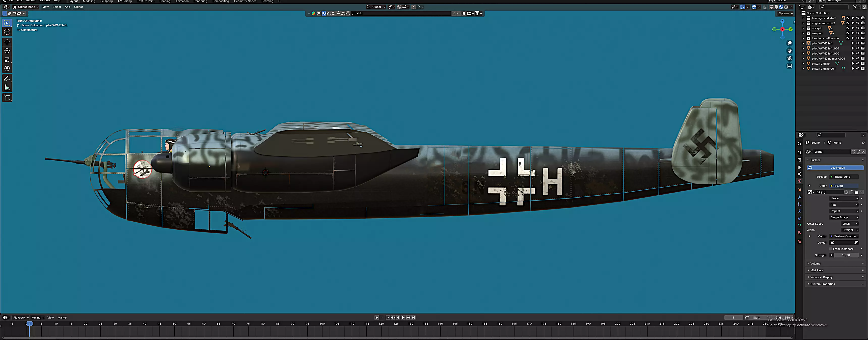Hide engine and stuff2 in viewport
Image resolution: width=868 pixels, height=340 pixels.
(858, 23)
